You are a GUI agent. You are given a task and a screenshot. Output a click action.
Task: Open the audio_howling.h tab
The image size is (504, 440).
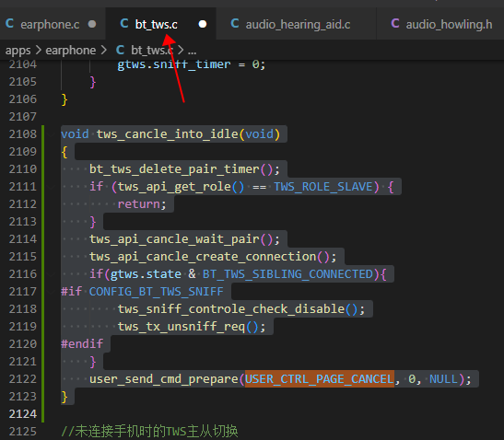[x=441, y=25]
